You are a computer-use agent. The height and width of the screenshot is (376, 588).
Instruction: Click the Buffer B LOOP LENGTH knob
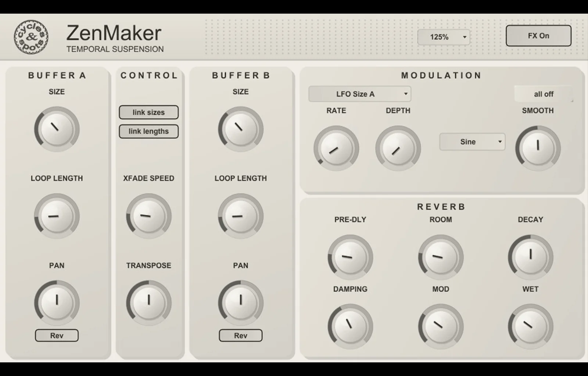click(241, 216)
